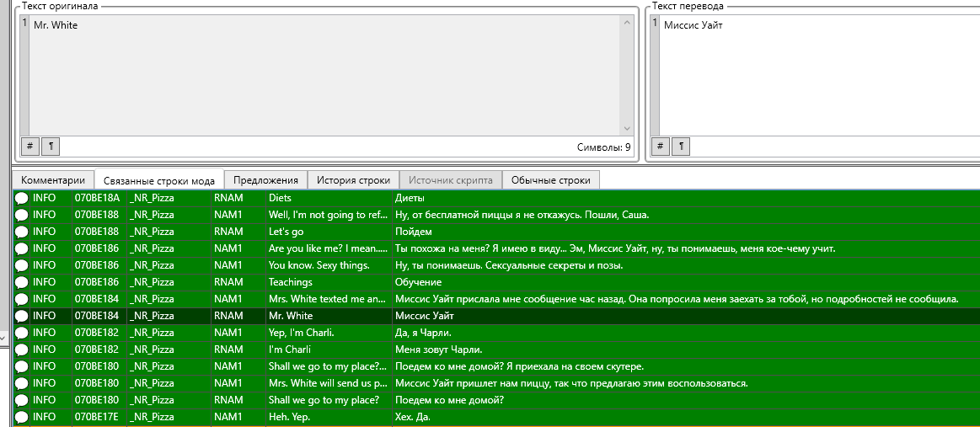The image size is (980, 427).
Task: Select the "Yep, I'm Charli." source cell
Action: click(x=329, y=333)
